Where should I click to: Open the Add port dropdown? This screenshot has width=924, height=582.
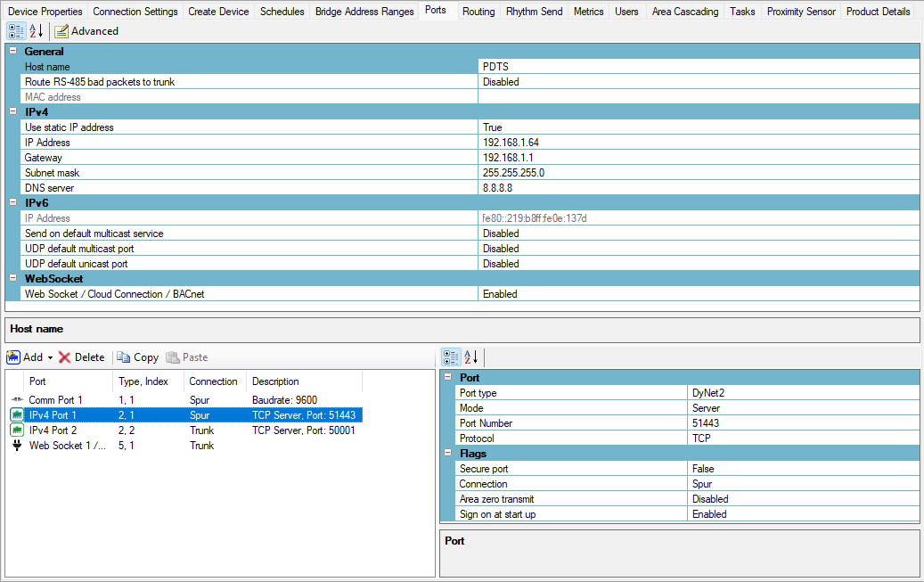(x=50, y=357)
